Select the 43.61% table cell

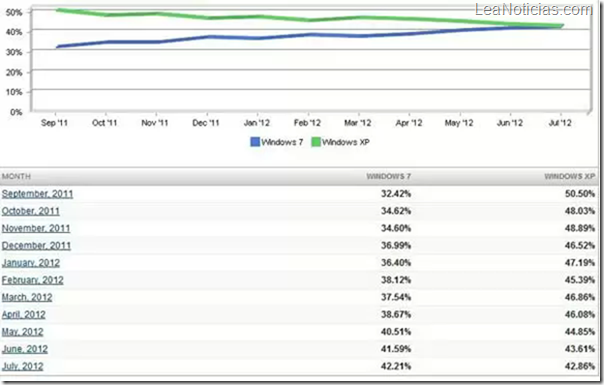[580, 349]
